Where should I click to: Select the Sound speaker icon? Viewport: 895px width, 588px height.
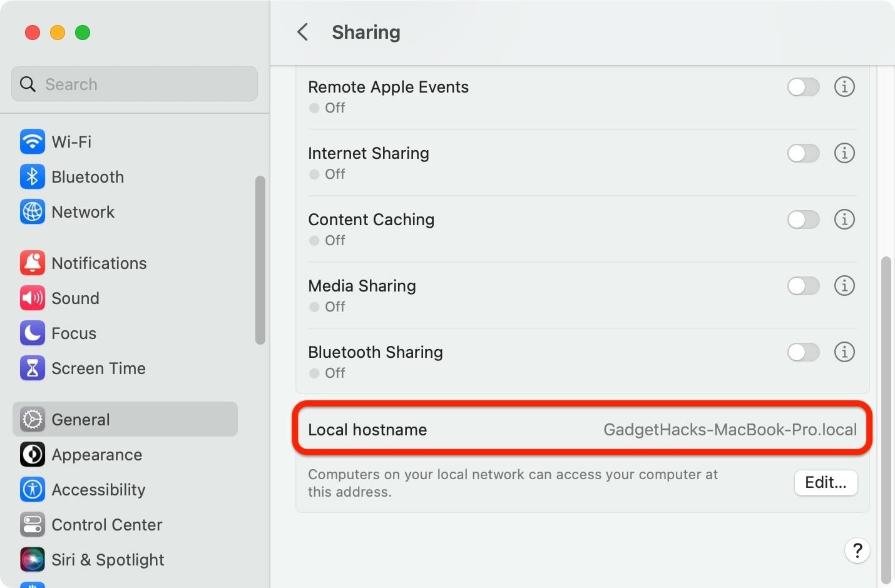pyautogui.click(x=32, y=298)
